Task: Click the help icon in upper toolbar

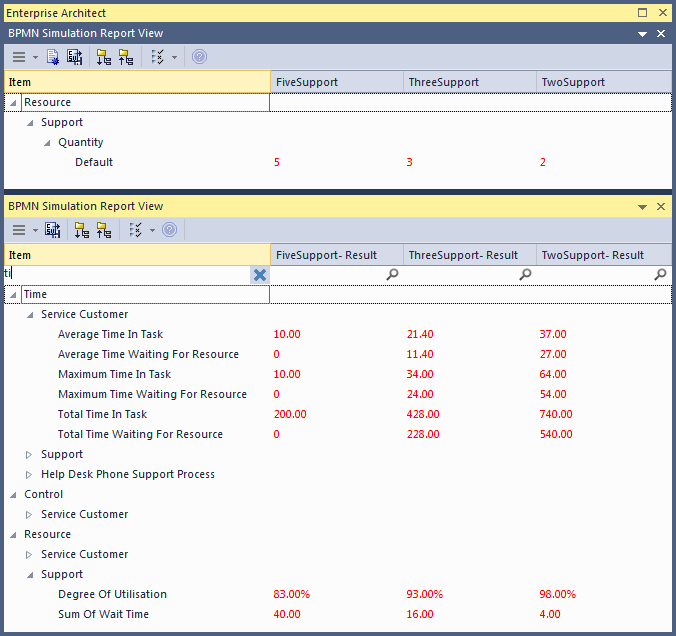Action: coord(199,57)
